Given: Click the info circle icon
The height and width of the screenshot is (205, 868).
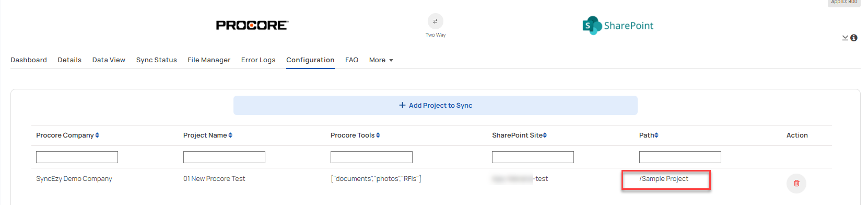Looking at the screenshot, I should point(854,38).
